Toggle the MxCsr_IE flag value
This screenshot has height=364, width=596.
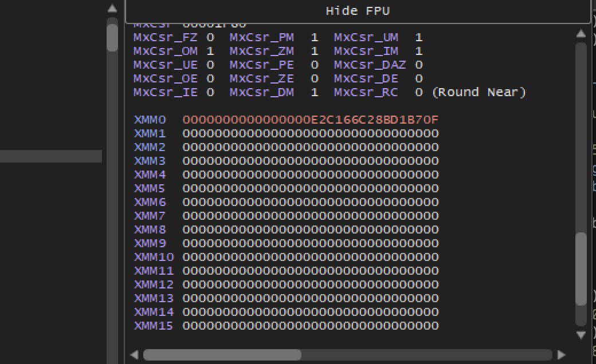[x=210, y=92]
